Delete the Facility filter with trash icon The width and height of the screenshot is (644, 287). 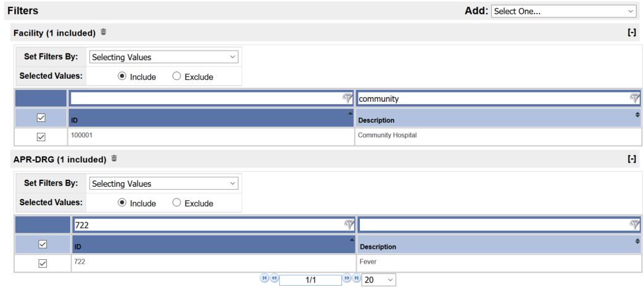tap(104, 31)
